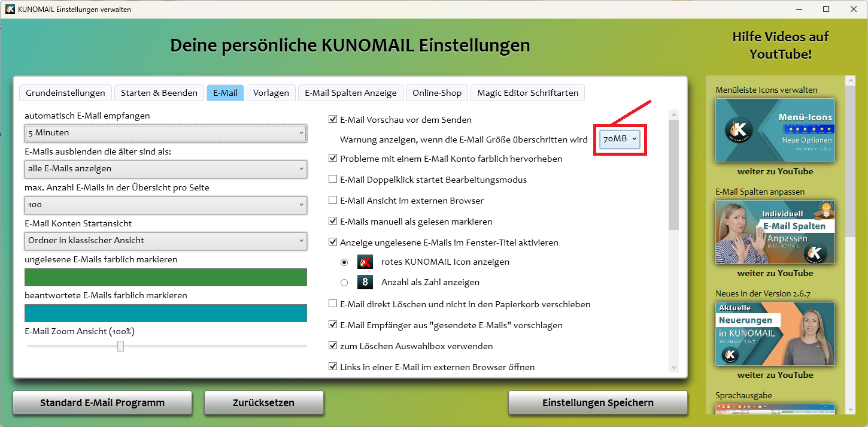Screen dimensions: 868x427
Task: Toggle E-Mail Empfänger vorschlagen checkbox
Action: [333, 325]
